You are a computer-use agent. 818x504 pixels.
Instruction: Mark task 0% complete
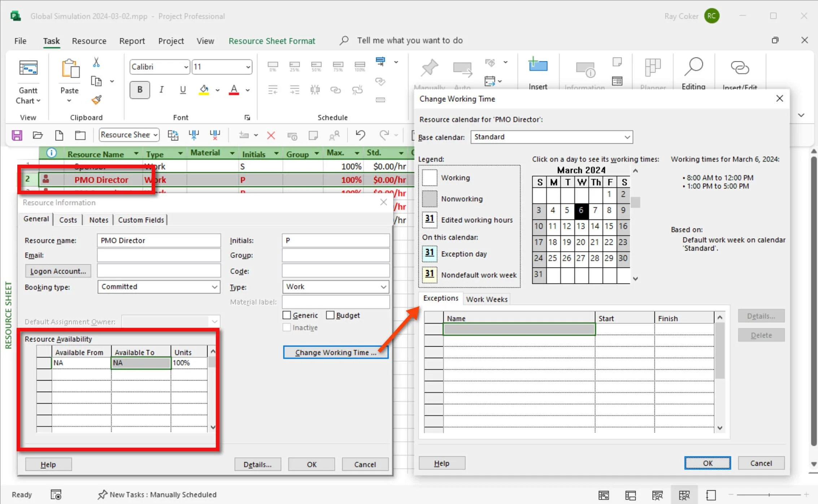(x=273, y=66)
